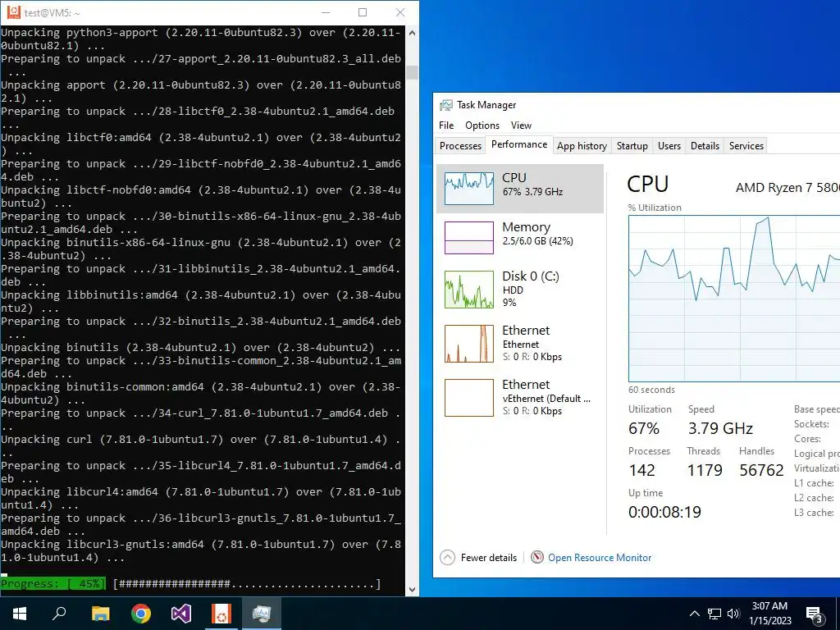This screenshot has height=630, width=840.
Task: Click the apt Progress 45% indicator in terminal
Action: click(53, 583)
